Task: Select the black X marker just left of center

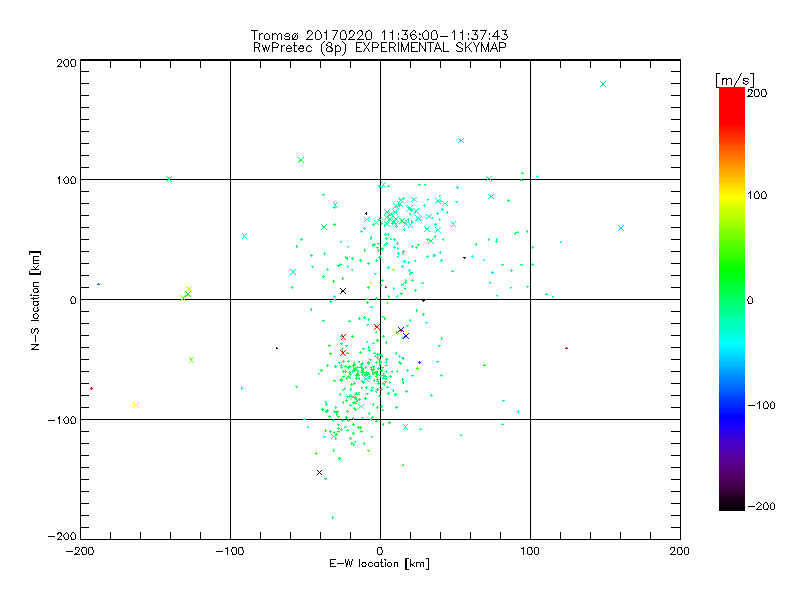Action: 343,291
